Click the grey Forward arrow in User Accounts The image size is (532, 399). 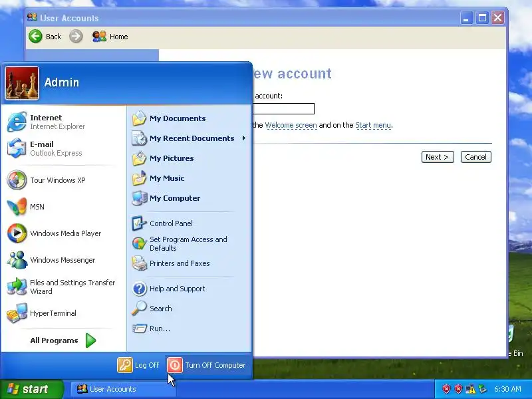[x=76, y=37]
